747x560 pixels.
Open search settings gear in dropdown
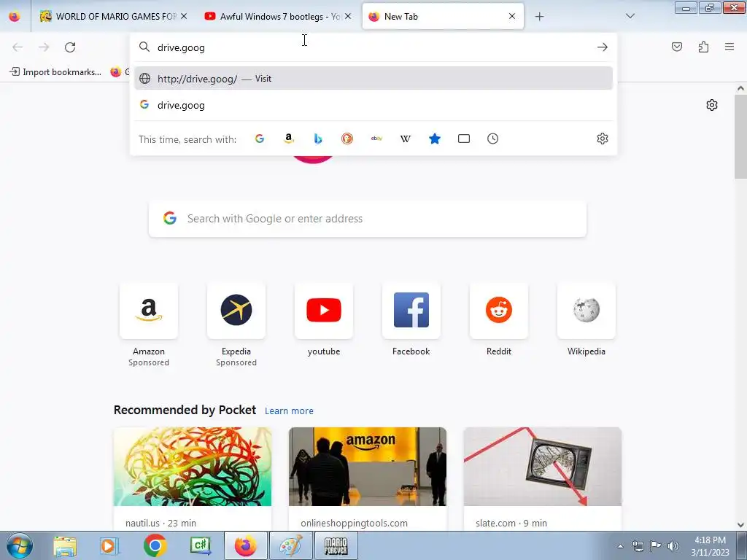coord(602,139)
